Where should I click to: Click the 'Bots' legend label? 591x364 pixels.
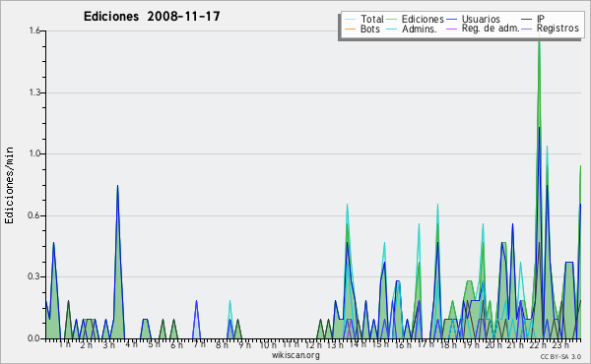coord(369,29)
